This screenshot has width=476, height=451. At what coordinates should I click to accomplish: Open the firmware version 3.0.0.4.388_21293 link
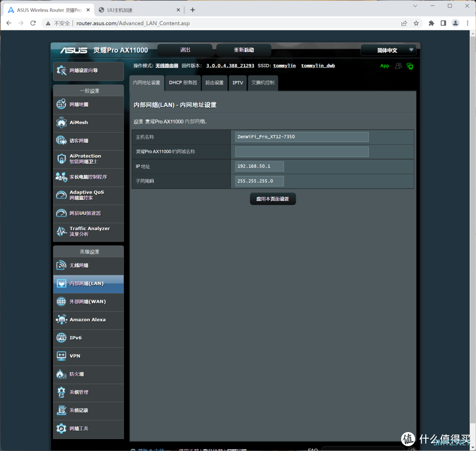click(x=230, y=66)
